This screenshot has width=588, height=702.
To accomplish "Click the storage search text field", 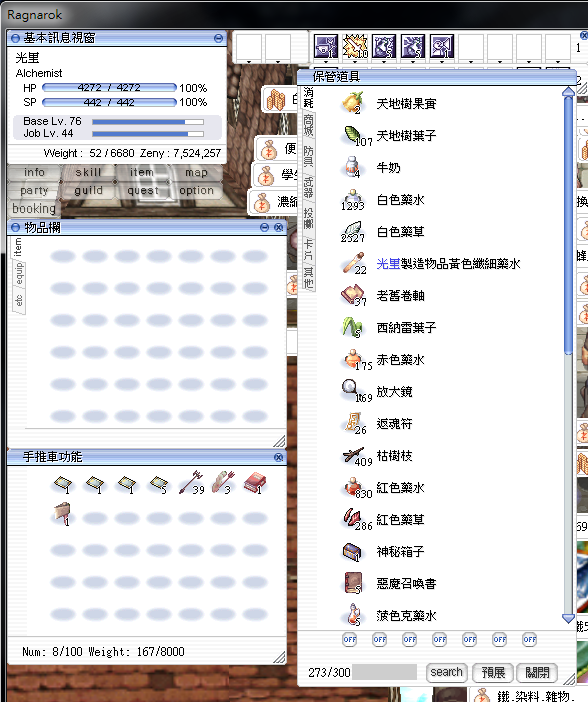I will coord(384,672).
